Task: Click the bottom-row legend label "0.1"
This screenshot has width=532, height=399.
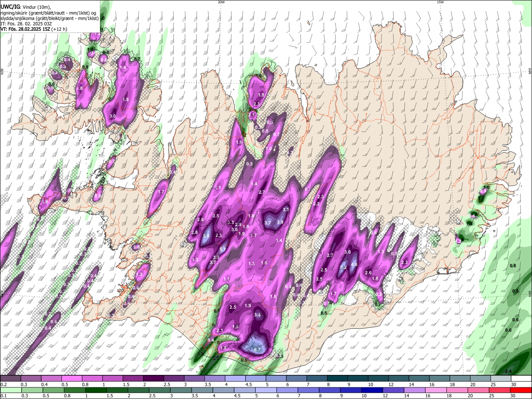Action: [3, 396]
